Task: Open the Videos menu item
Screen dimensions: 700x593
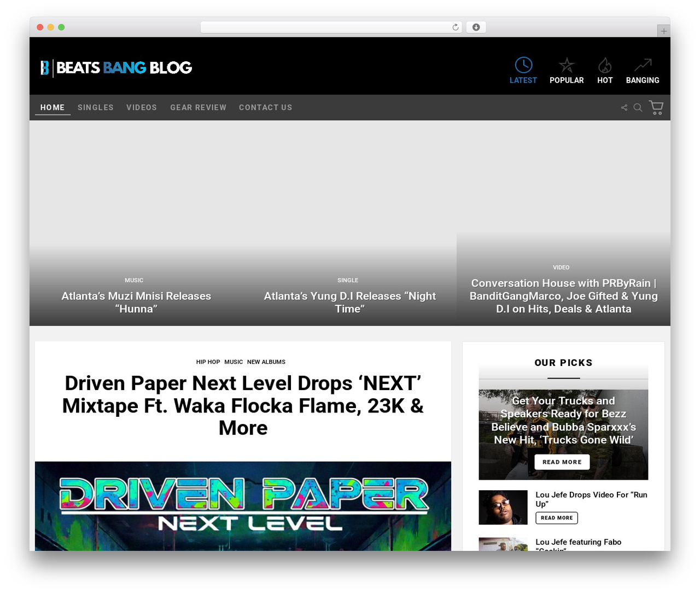Action: click(x=142, y=108)
